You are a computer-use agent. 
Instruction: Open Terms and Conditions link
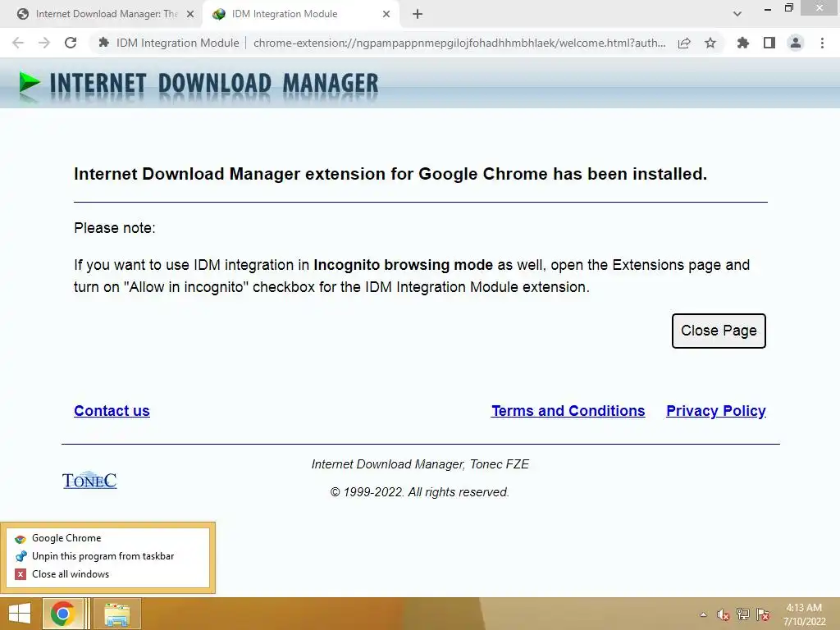[x=568, y=411]
